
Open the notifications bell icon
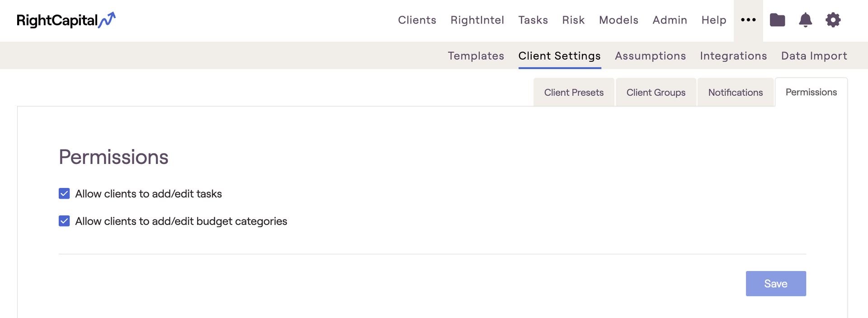[805, 20]
